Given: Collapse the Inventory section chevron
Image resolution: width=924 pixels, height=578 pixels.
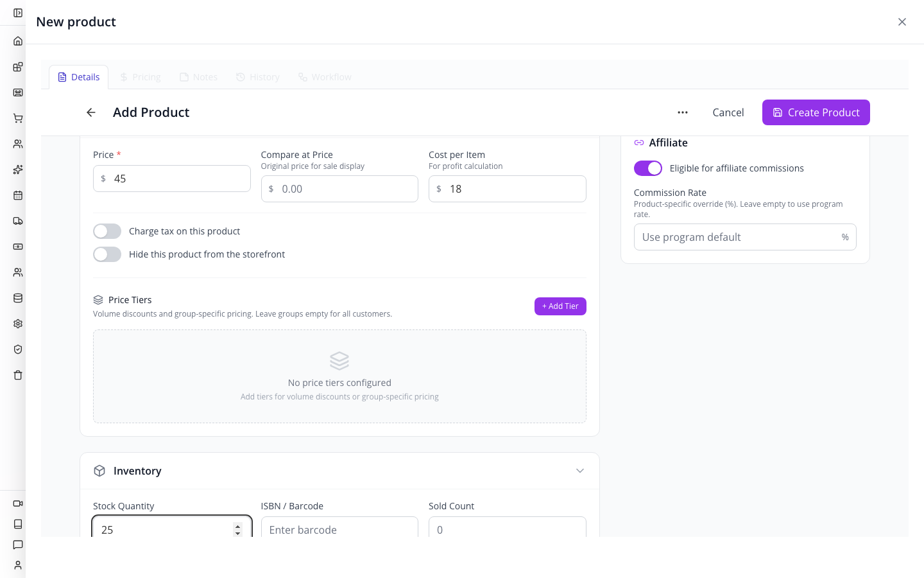Looking at the screenshot, I should point(580,471).
